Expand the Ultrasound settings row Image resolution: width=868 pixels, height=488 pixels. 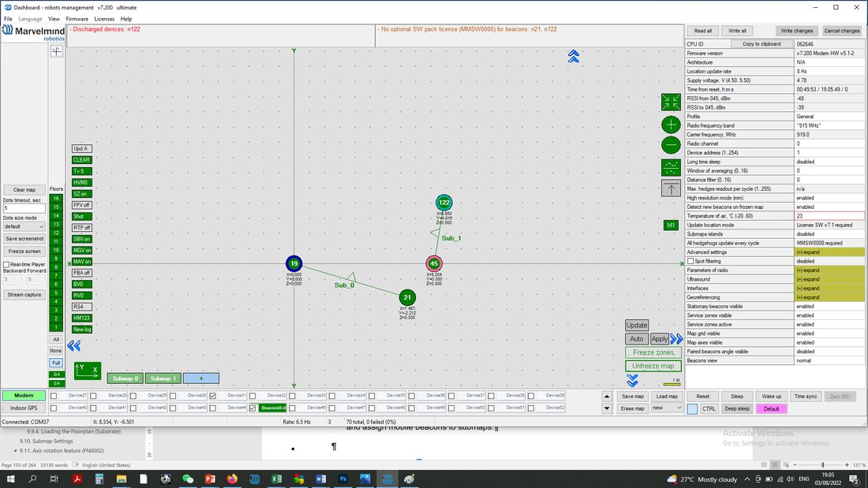pyautogui.click(x=829, y=279)
